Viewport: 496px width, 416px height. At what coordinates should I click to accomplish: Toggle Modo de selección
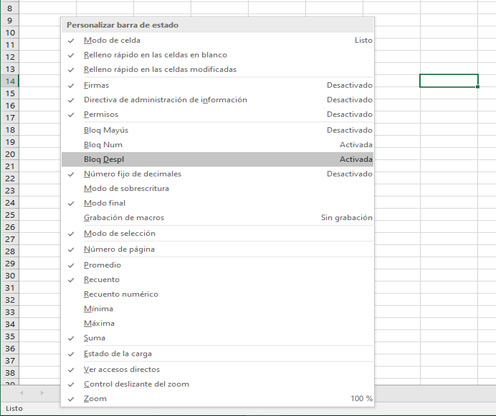[x=218, y=234]
